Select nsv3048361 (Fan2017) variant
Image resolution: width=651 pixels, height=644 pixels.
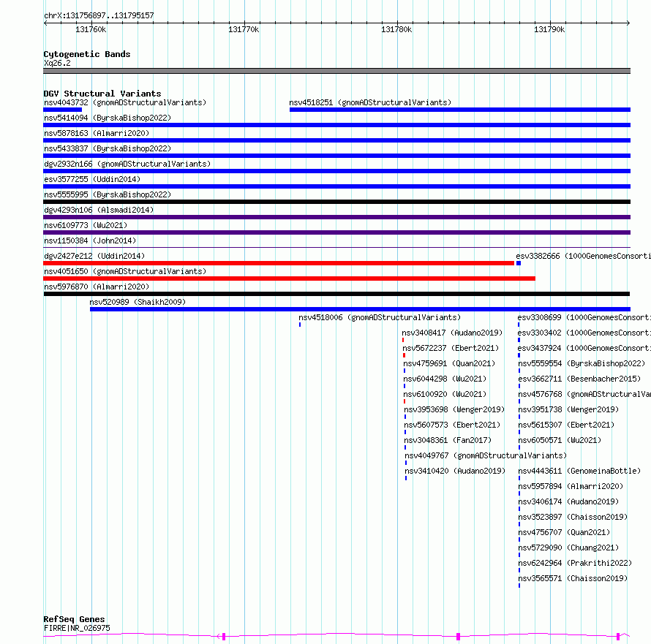pos(448,440)
